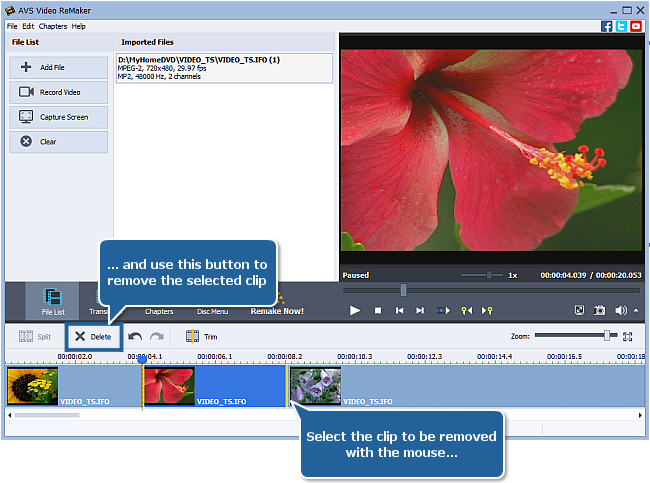Stop the video playback
The width and height of the screenshot is (650, 483).
(378, 311)
